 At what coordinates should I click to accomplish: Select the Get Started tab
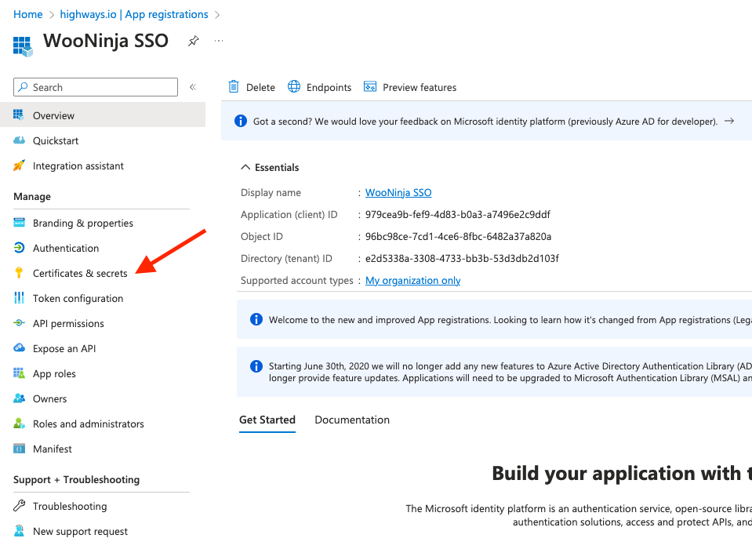pos(267,420)
